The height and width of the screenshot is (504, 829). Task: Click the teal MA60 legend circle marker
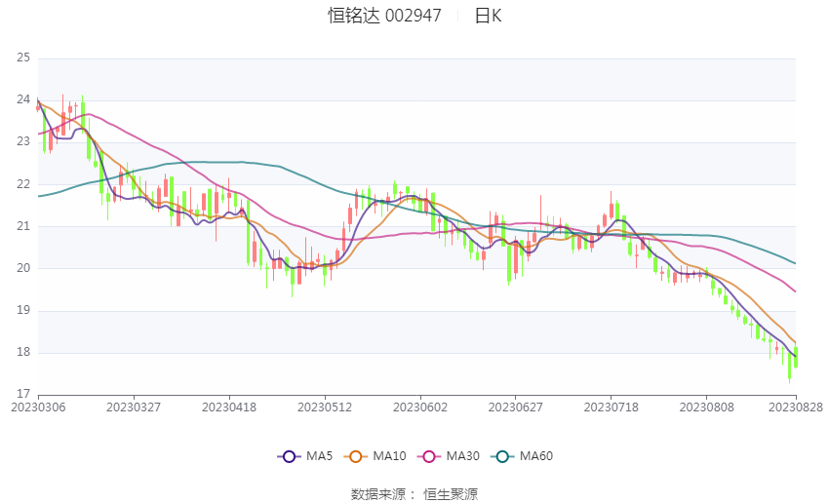click(502, 456)
